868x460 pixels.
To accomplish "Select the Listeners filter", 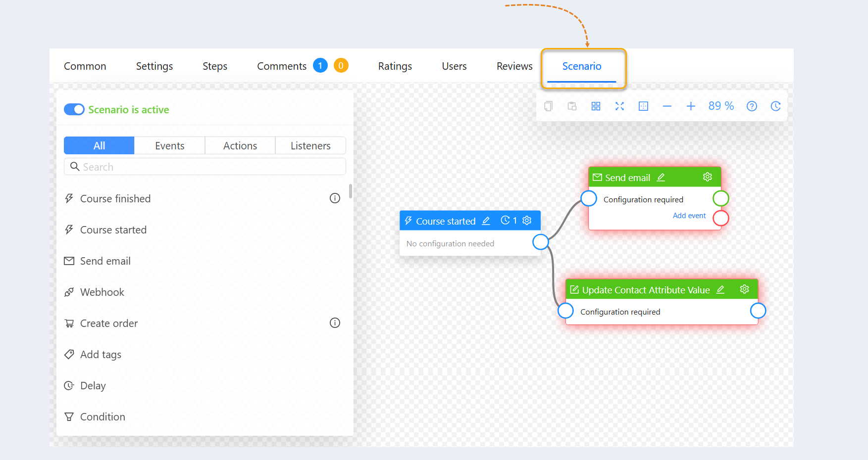I will (x=310, y=145).
